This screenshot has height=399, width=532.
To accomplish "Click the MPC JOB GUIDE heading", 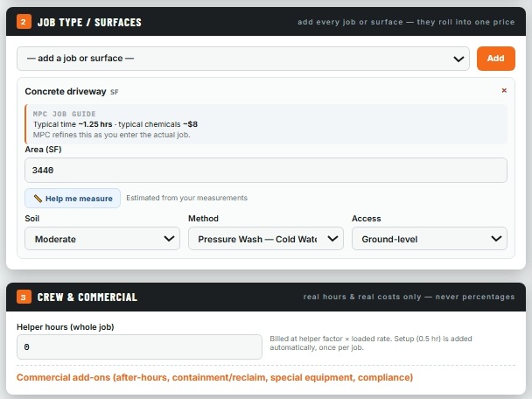I will (x=64, y=114).
